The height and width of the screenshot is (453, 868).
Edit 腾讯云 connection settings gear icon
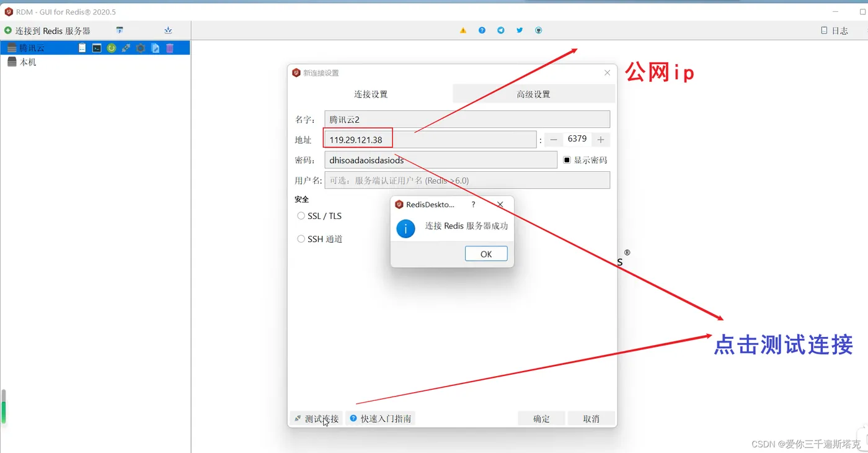click(x=141, y=48)
